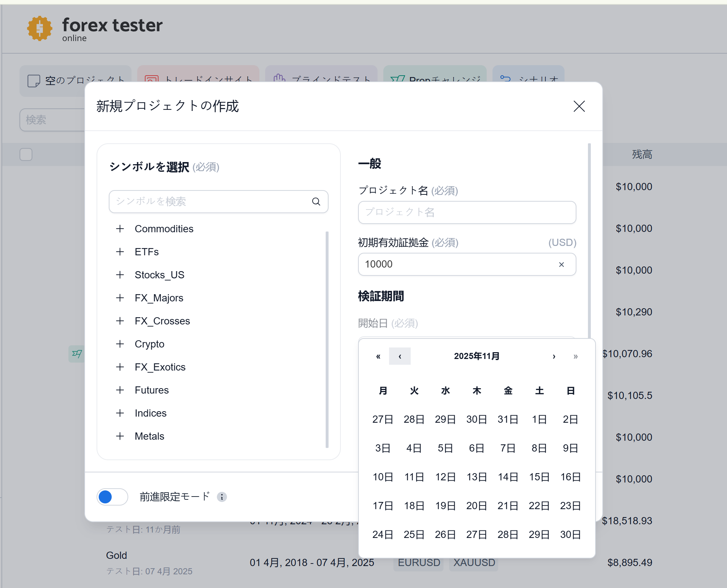Expand the Metals category
This screenshot has height=588, width=727.
pyautogui.click(x=120, y=436)
